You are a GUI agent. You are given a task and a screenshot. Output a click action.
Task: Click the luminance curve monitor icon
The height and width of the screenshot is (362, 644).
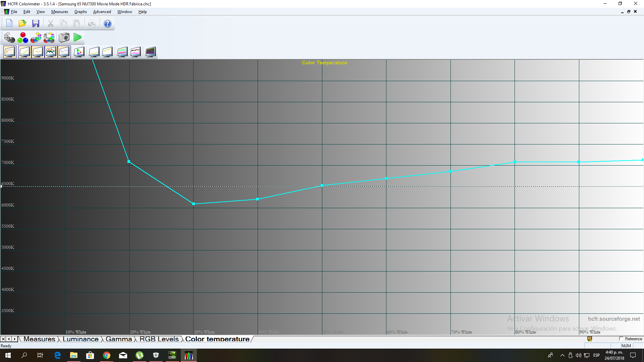point(24,52)
